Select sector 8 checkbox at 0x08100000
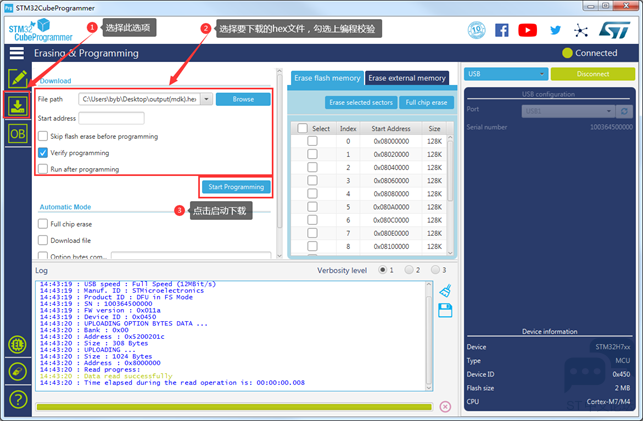Viewport: 643px width, 421px height. [312, 246]
